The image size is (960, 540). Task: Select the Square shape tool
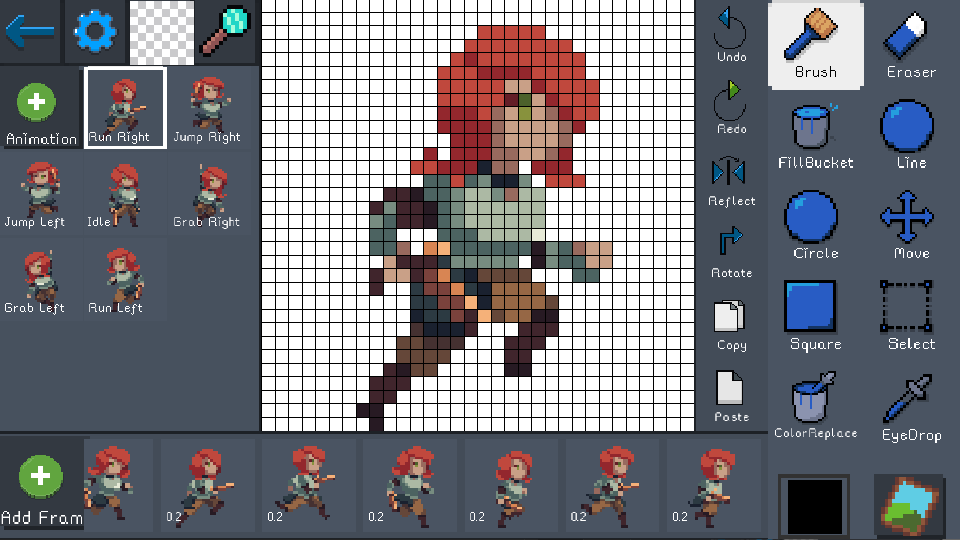[816, 315]
